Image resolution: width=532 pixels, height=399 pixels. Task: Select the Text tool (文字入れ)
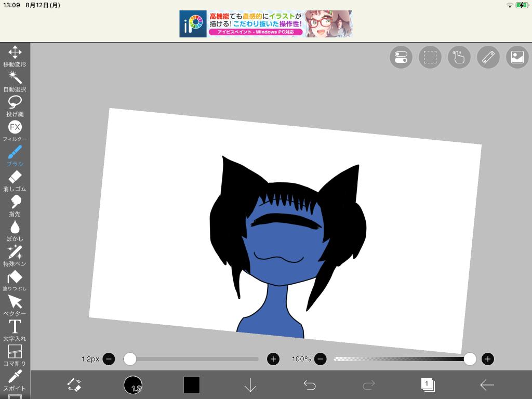15,330
